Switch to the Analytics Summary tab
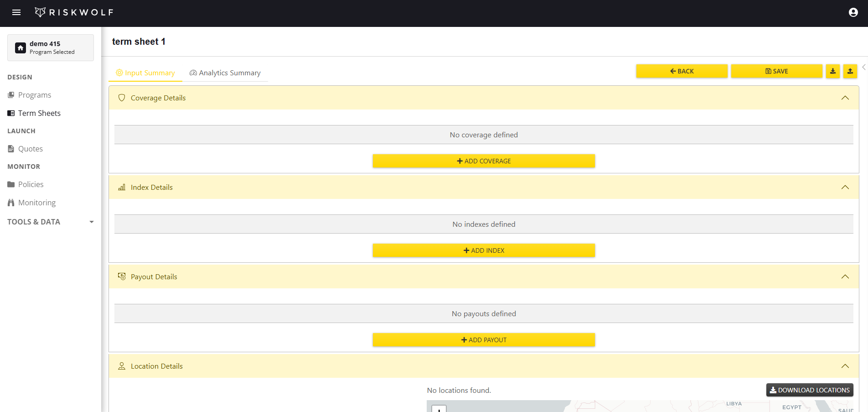868x412 pixels. pyautogui.click(x=225, y=73)
